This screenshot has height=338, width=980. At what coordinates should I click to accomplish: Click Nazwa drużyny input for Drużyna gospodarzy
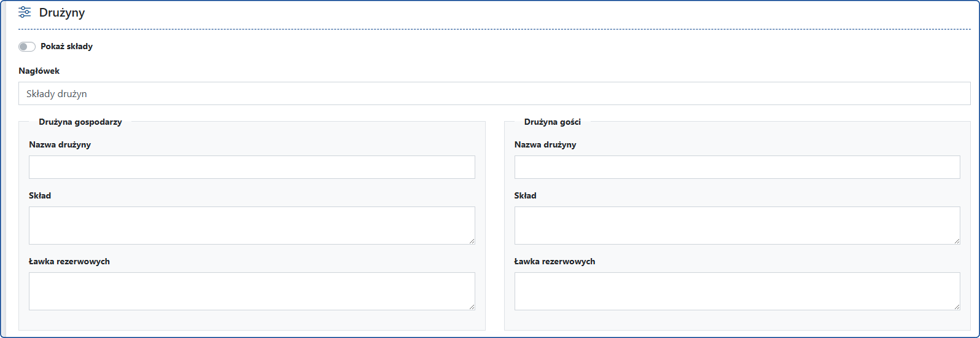pos(252,167)
